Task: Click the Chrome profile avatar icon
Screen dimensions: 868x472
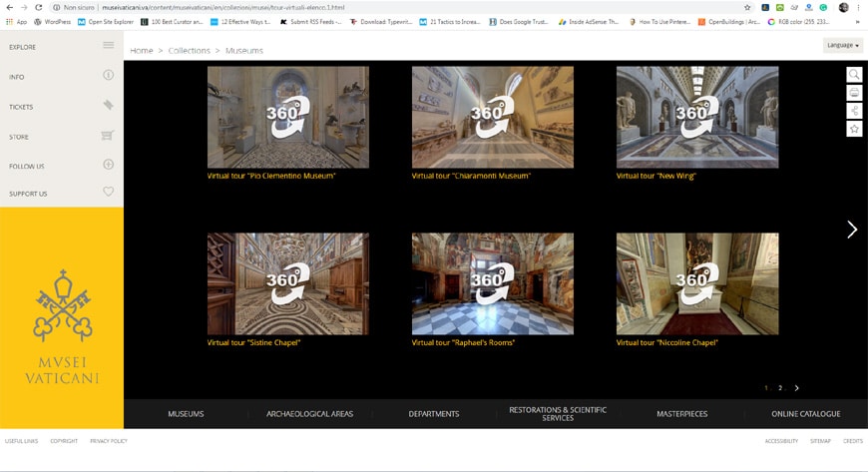Action: point(844,7)
